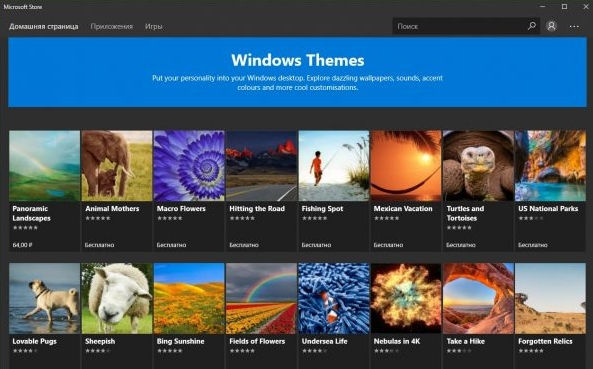Screen dimensions: 593x369
Task: Click the Turtles and Tortoises title
Action: tap(465, 213)
